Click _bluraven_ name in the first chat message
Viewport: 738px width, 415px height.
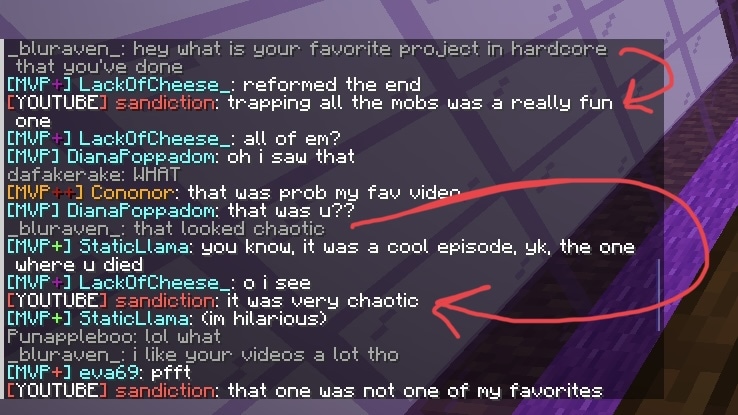pyautogui.click(x=64, y=49)
